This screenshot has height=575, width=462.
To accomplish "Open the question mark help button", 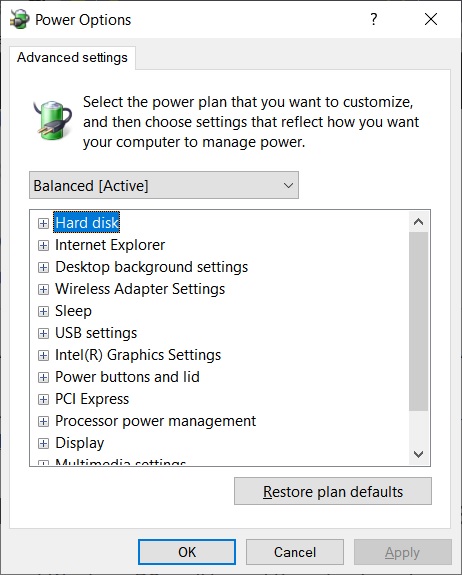I will pos(374,19).
